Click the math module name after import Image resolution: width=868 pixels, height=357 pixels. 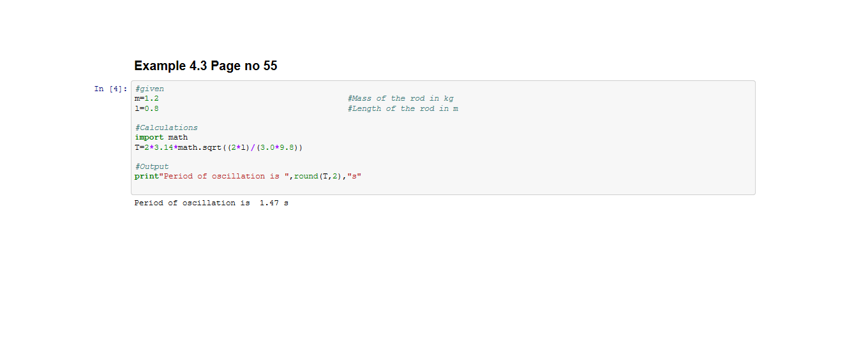pos(178,137)
